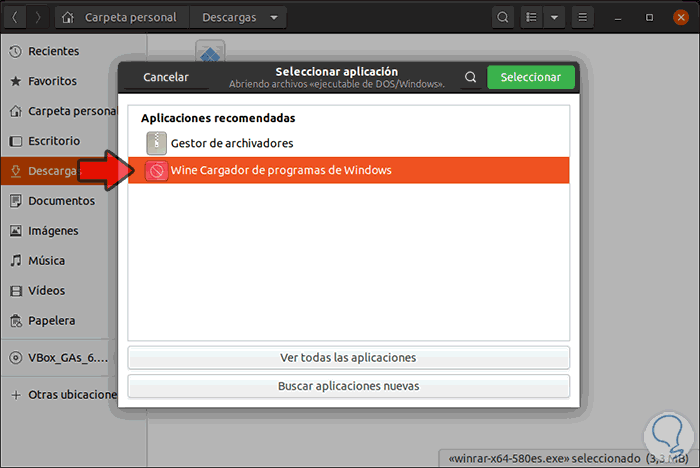700x468 pixels.
Task: Open Escritorio in the sidebar
Action: click(x=58, y=141)
